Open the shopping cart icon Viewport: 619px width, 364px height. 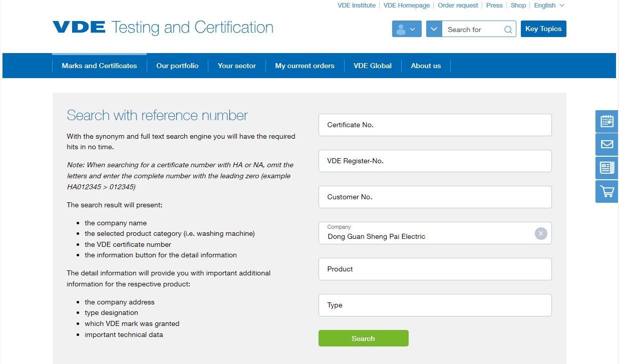[x=606, y=191]
